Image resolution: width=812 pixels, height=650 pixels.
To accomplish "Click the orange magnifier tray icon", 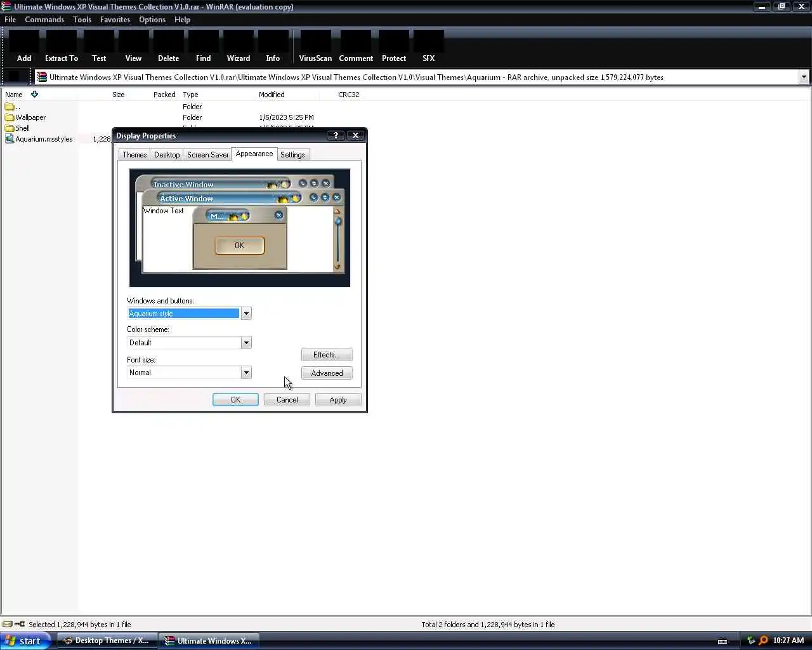I will [x=763, y=640].
